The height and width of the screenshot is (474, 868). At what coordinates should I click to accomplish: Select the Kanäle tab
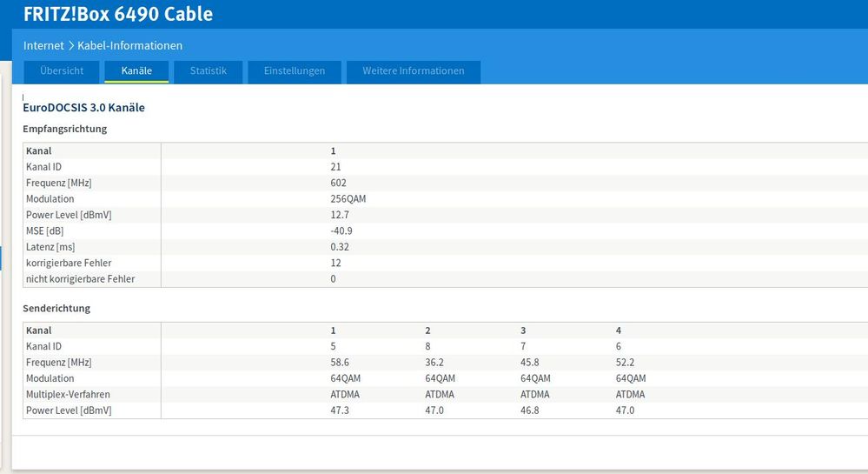point(136,71)
